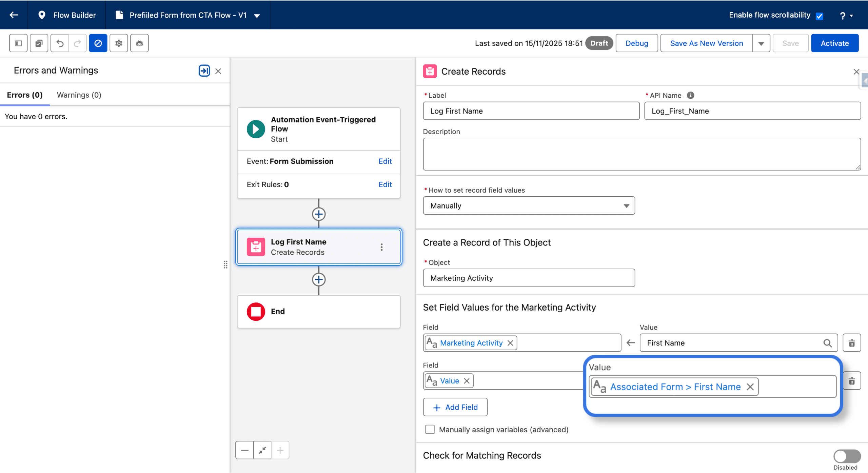Image resolution: width=868 pixels, height=473 pixels.
Task: Add element after the Start node
Action: 318,214
